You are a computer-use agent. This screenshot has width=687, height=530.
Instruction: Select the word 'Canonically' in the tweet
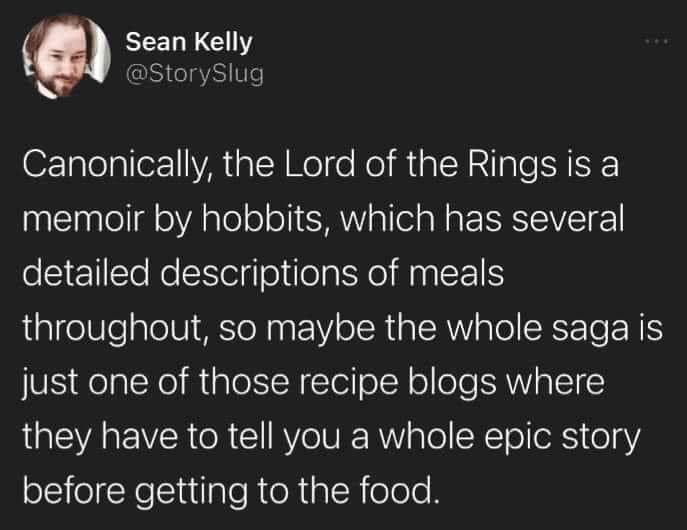pos(114,165)
